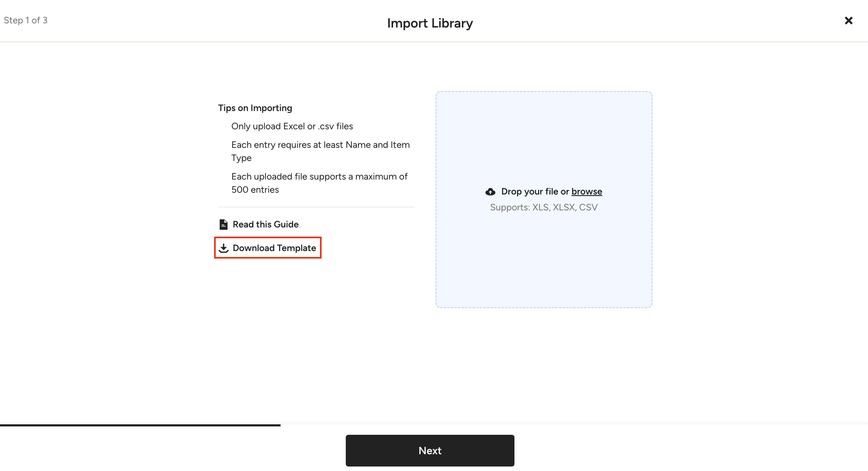The width and height of the screenshot is (868, 471).
Task: Select the tip about maximum 500 entries
Action: (x=319, y=183)
